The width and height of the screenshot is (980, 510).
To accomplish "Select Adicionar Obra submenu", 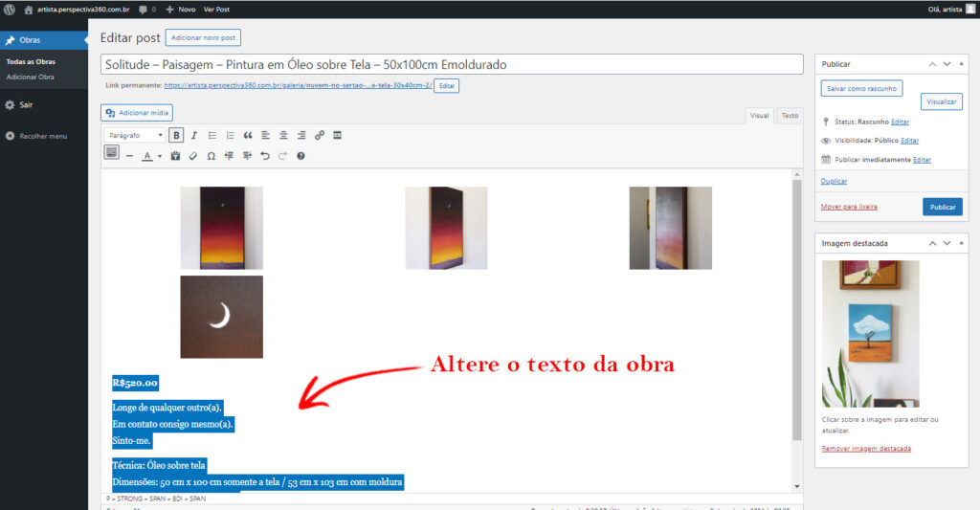I will pos(30,77).
